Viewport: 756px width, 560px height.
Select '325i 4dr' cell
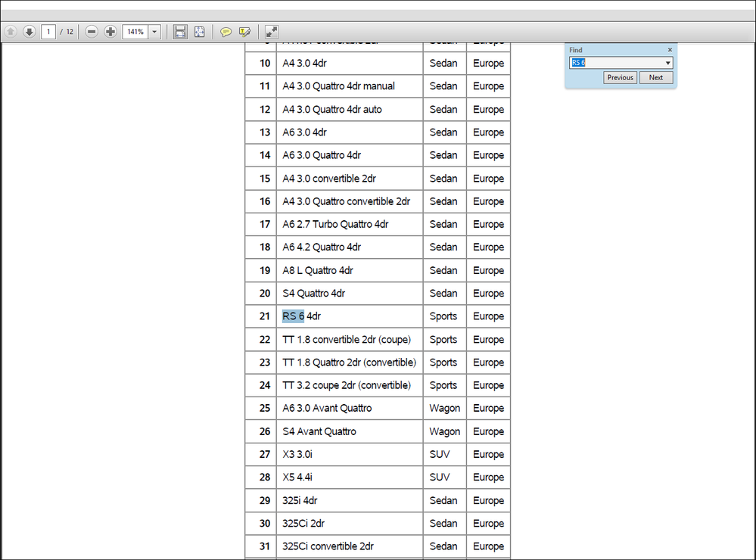pos(350,501)
